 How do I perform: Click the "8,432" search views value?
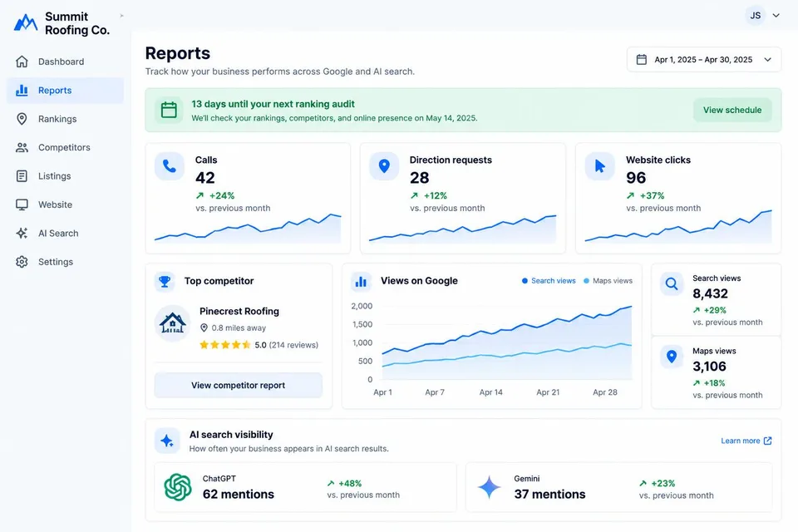click(710, 293)
